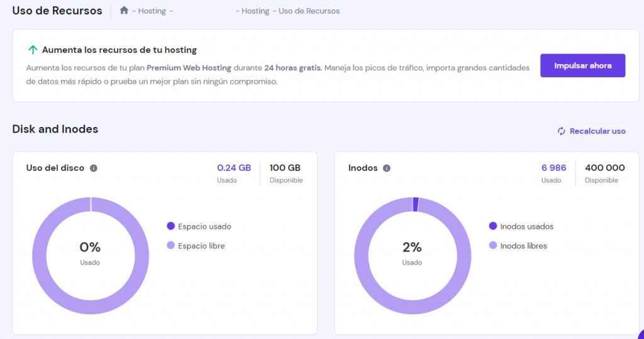Click the circular arrows Recalcular icon
Image resolution: width=644 pixels, height=339 pixels.
click(x=562, y=131)
